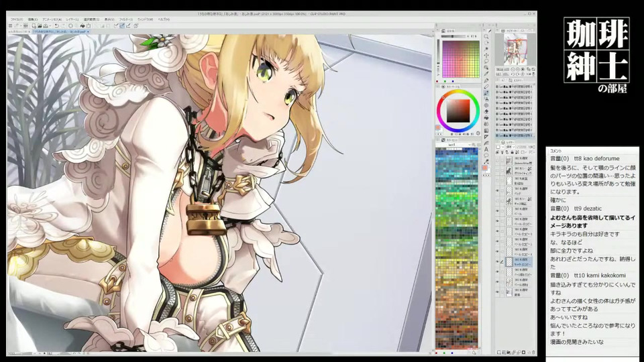Click New raster layer icon below layers
This screenshot has width=644, height=362.
tap(498, 352)
